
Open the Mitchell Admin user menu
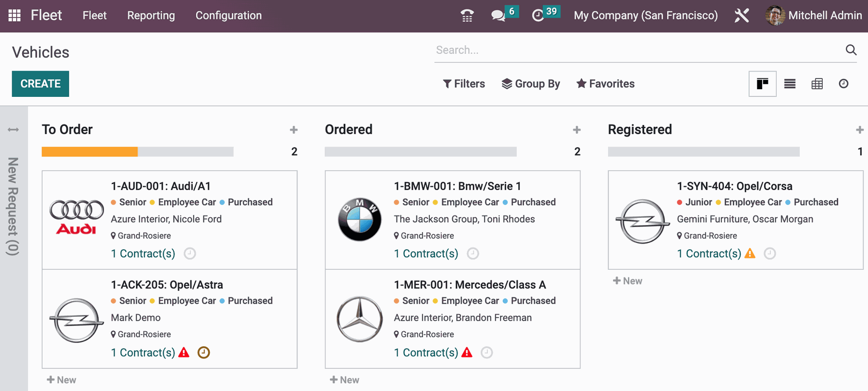[x=814, y=15]
